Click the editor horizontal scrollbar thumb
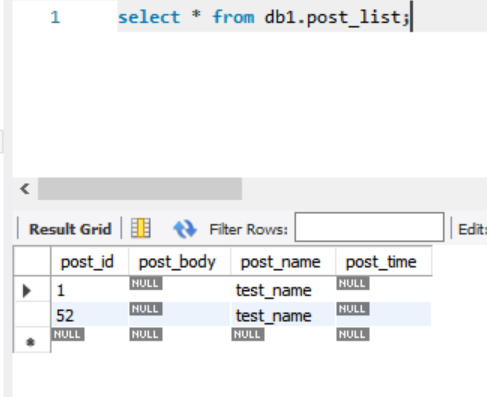The height and width of the screenshot is (397, 487). click(140, 189)
